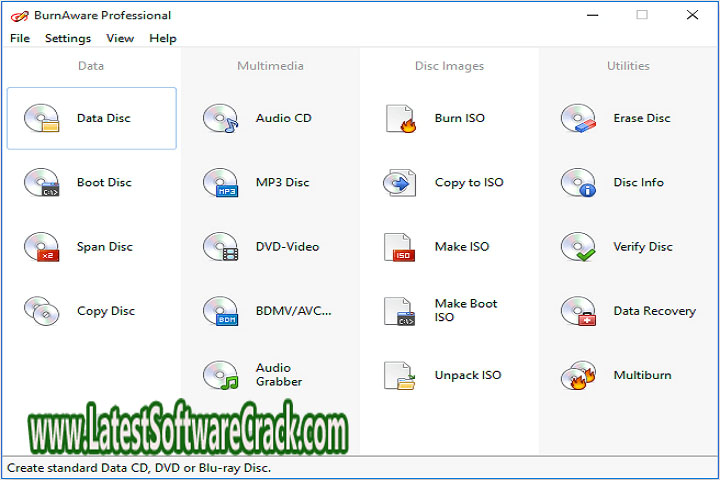Launch the Verify Disc checkmark icon
The image size is (720, 480).
(578, 247)
